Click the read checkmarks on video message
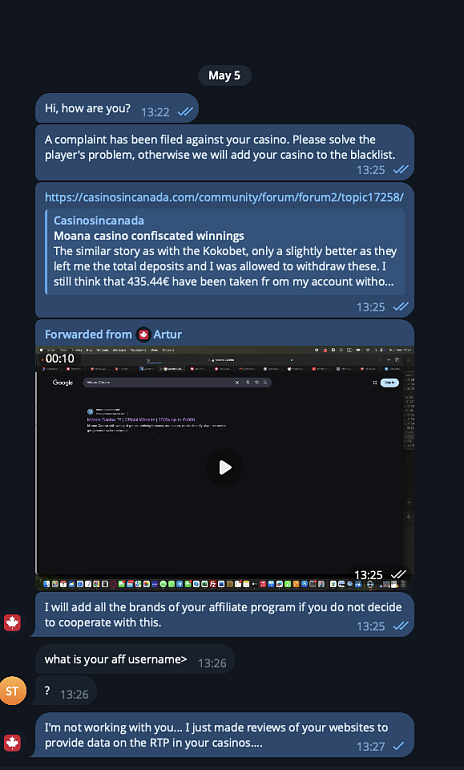Viewport: 464px width, 770px height. coord(398,574)
